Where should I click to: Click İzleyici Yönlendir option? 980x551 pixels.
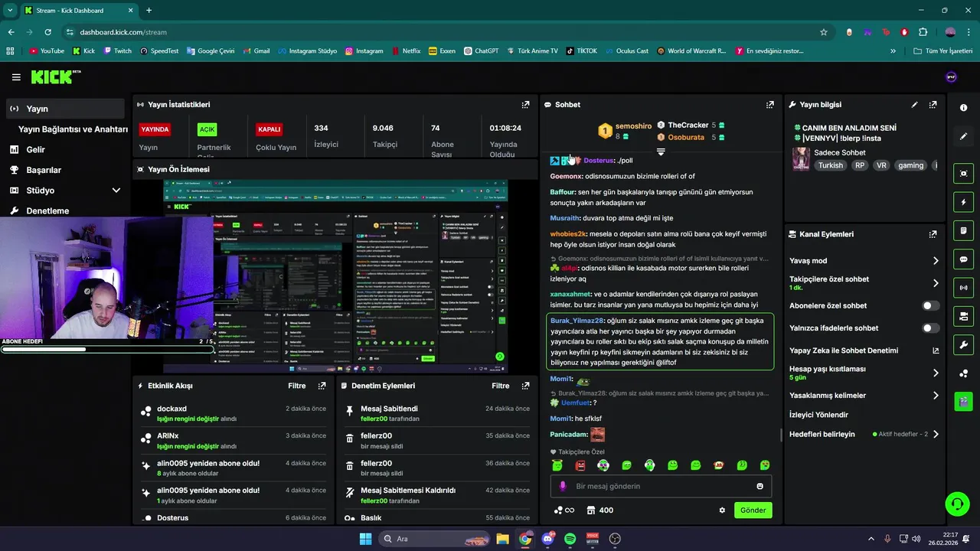(x=818, y=415)
